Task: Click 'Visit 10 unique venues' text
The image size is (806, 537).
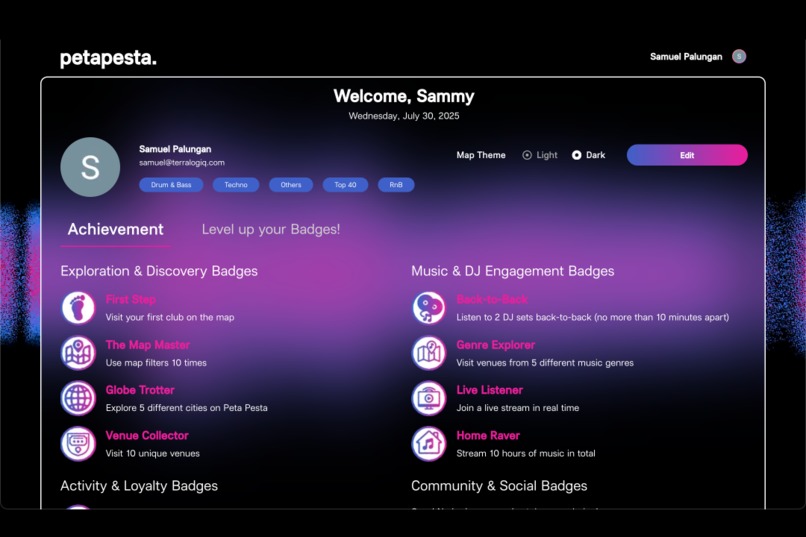Action: [x=153, y=453]
